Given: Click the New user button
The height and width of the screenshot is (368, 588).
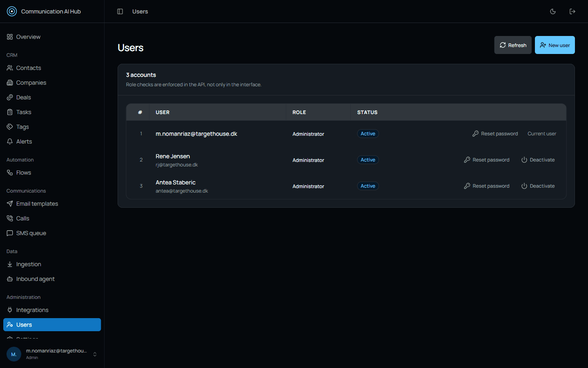Looking at the screenshot, I should click(x=555, y=45).
